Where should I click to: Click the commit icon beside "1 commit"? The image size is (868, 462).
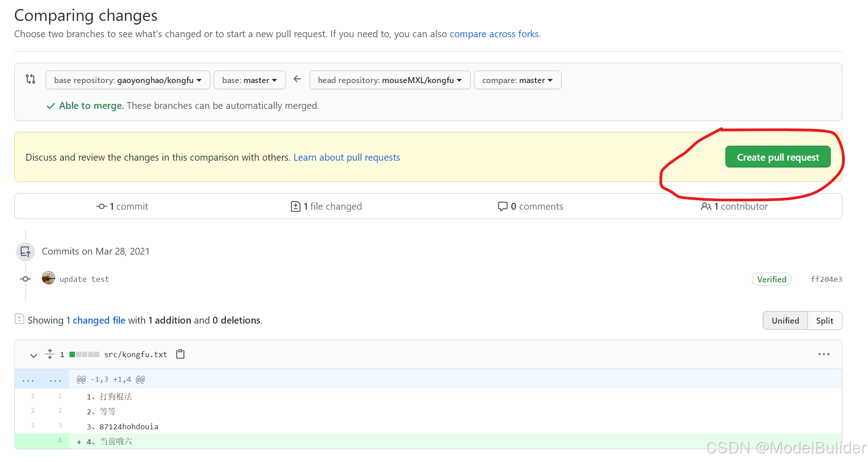(101, 206)
